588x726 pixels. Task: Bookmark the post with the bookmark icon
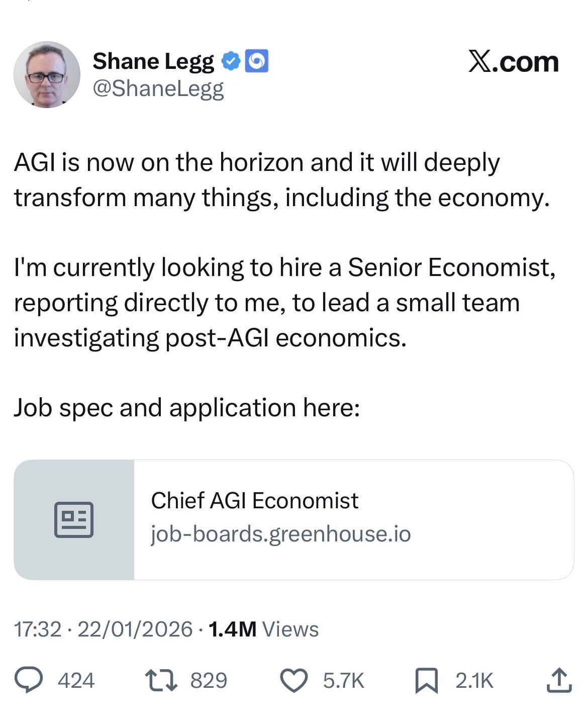click(426, 681)
